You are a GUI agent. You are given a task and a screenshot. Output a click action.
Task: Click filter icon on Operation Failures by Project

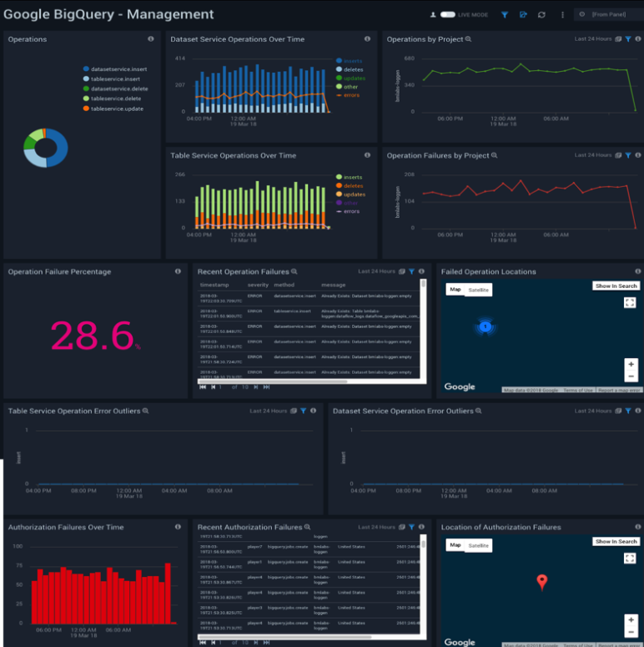coord(628,155)
